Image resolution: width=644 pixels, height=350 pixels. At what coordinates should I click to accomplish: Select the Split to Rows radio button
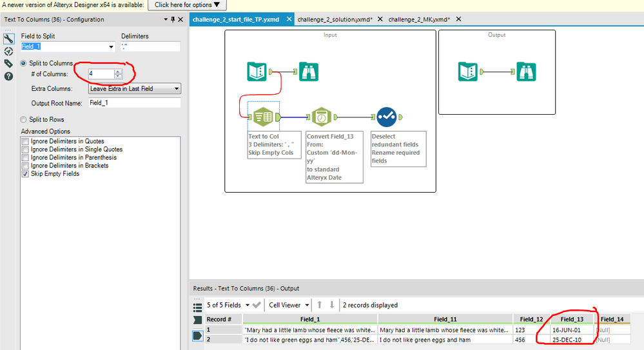tap(23, 119)
